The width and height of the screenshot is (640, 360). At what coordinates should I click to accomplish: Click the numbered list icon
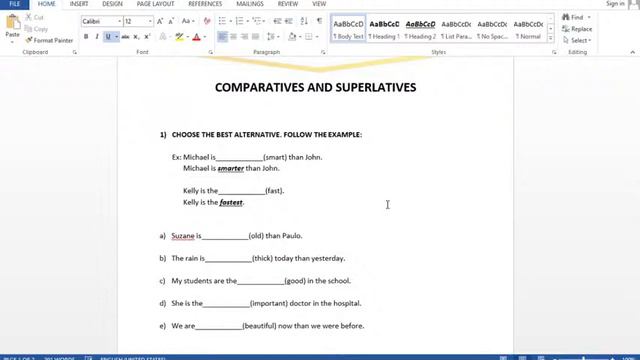pyautogui.click(x=240, y=21)
